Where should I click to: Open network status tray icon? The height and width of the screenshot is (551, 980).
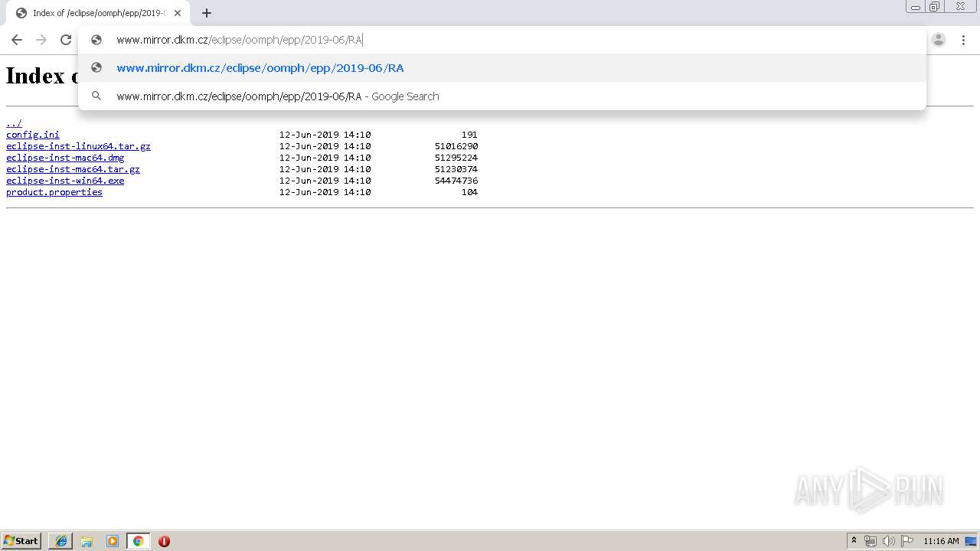pyautogui.click(x=871, y=541)
